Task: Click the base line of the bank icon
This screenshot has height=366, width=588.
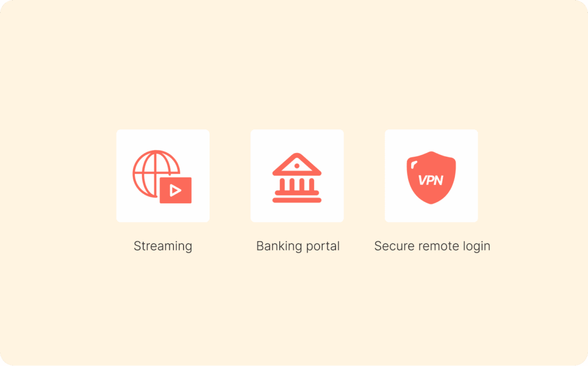Action: [x=297, y=201]
